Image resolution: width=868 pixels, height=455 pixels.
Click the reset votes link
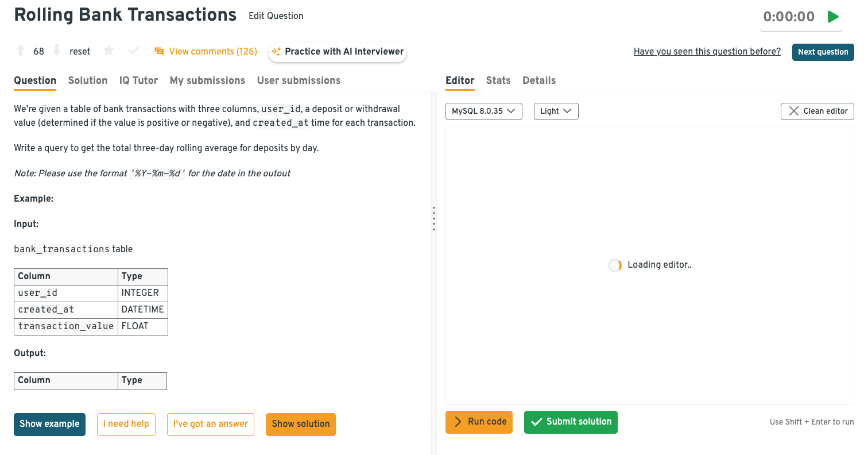point(80,52)
